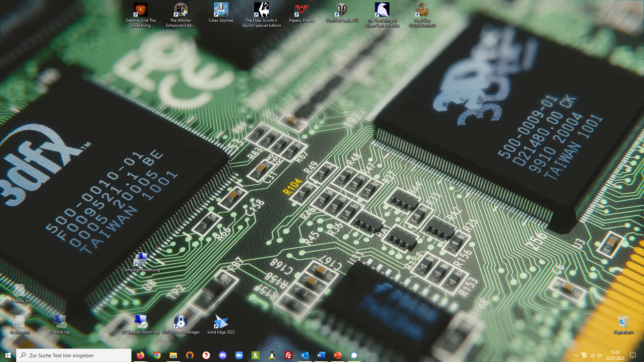Image resolution: width=644 pixels, height=362 pixels.
Task: Click the TB tray icon
Action: coord(584,355)
